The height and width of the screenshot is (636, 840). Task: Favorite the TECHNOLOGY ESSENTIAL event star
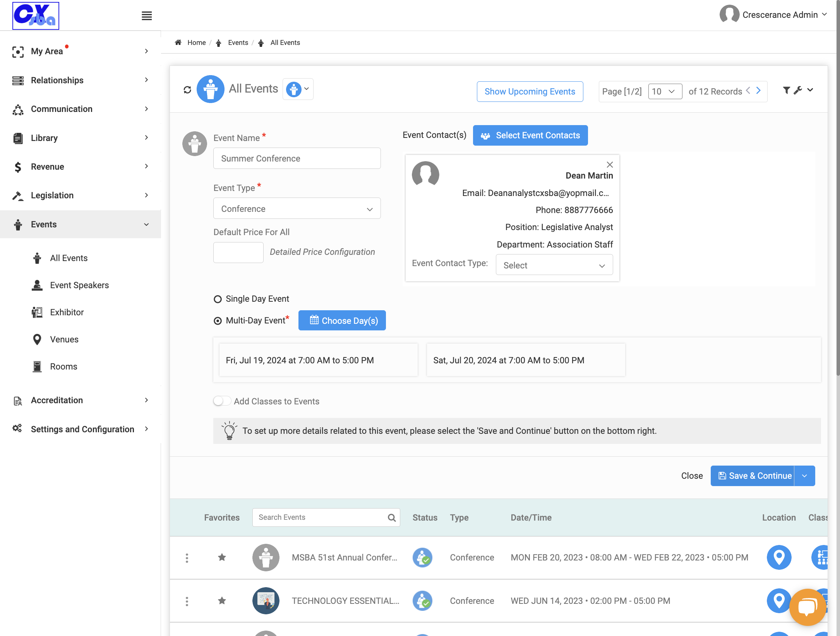point(222,601)
